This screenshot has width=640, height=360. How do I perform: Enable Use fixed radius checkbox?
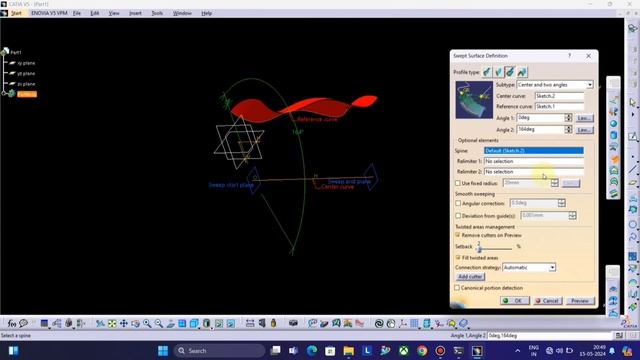tap(458, 183)
